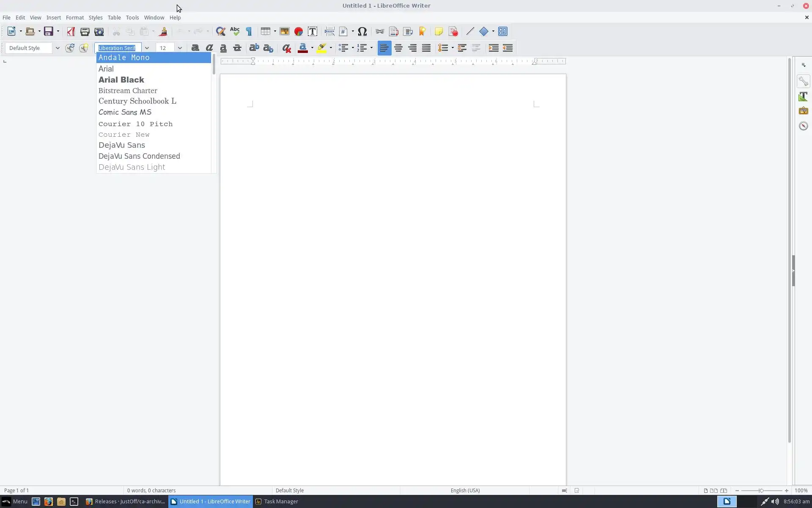This screenshot has width=812, height=508.
Task: Click the Print icon in toolbar
Action: click(x=85, y=31)
